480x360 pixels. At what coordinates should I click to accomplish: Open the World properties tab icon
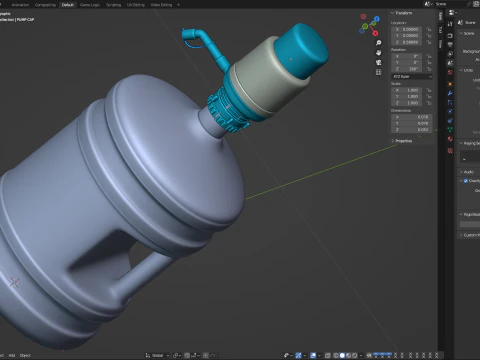click(x=450, y=72)
